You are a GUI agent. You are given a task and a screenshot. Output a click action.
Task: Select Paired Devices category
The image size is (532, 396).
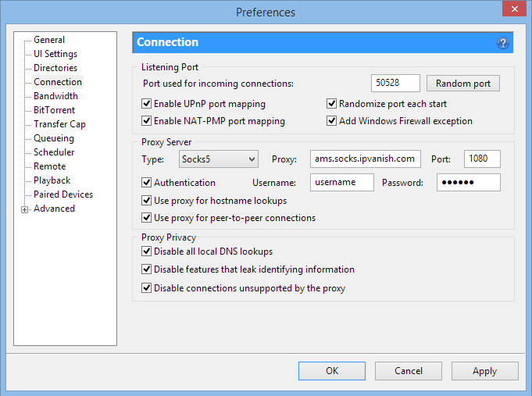(63, 194)
